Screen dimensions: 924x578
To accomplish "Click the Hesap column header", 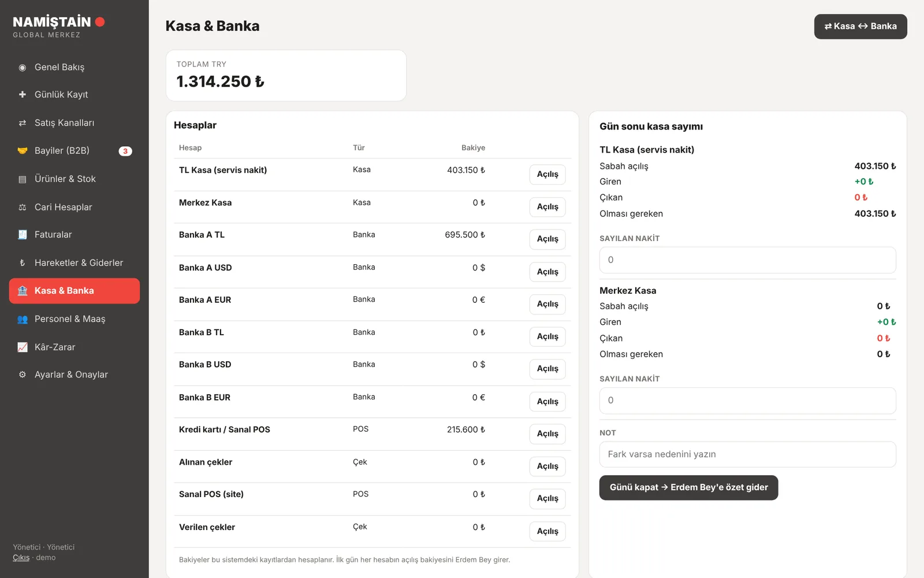I will pos(191,148).
